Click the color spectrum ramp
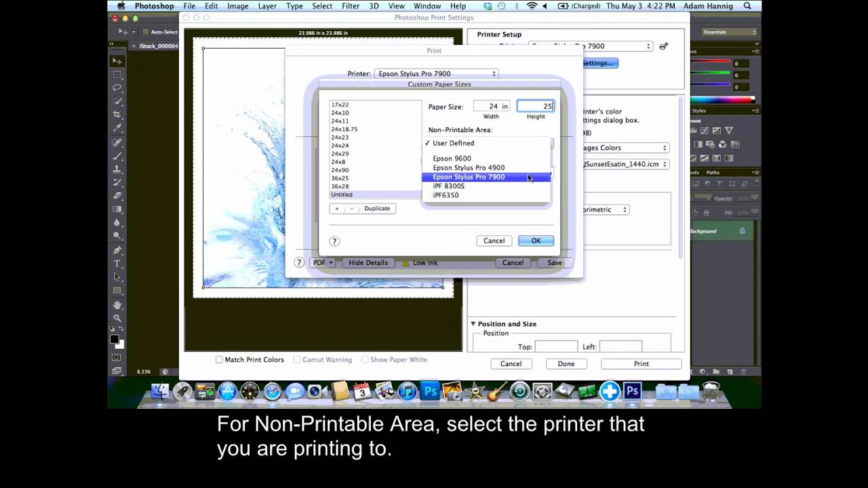 723,100
